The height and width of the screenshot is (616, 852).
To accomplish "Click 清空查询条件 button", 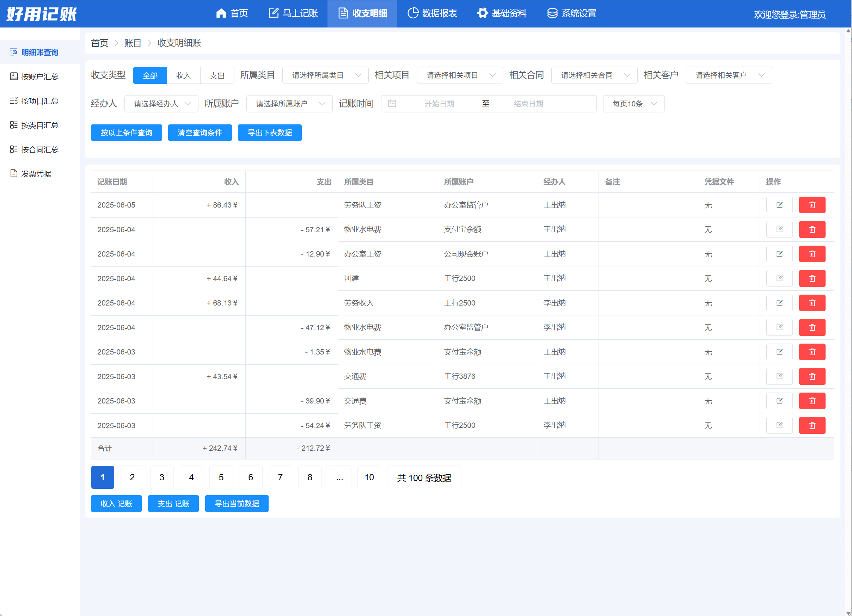I will (x=200, y=133).
